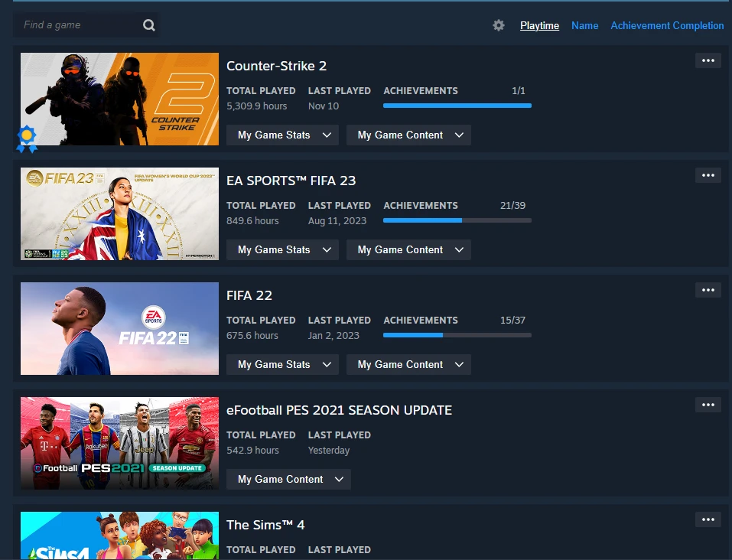
Task: Open The Sims 4 three-dot menu
Action: pyautogui.click(x=708, y=520)
